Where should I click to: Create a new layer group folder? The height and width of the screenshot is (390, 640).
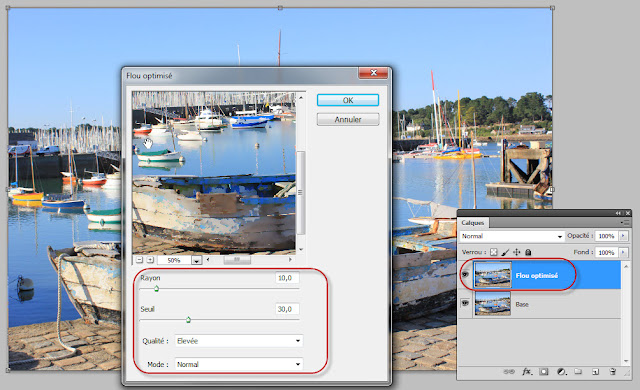pos(578,372)
